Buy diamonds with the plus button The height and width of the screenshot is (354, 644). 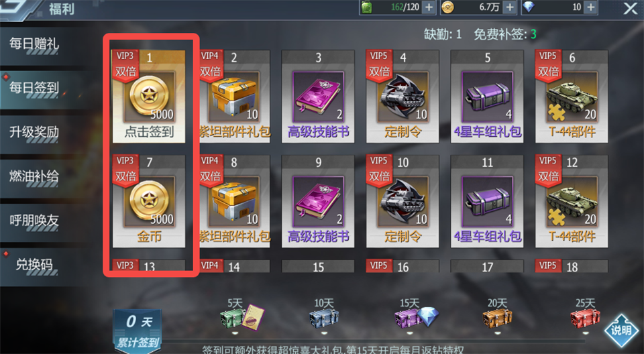tap(590, 7)
